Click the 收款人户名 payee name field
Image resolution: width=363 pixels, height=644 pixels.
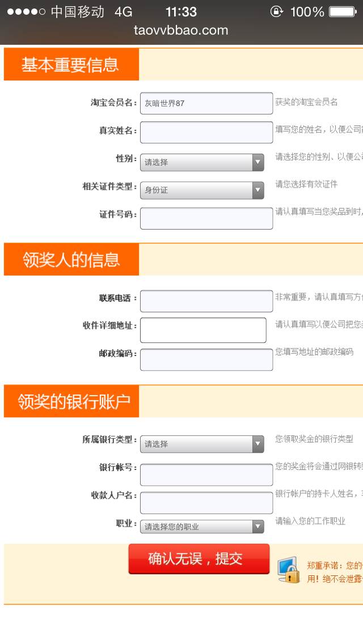tap(206, 503)
